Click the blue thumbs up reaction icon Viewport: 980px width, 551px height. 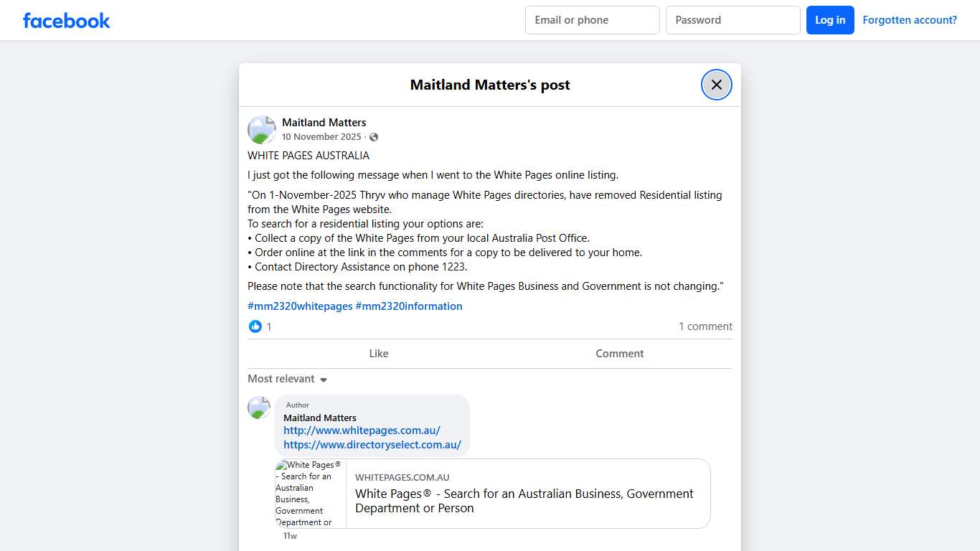[x=255, y=326]
